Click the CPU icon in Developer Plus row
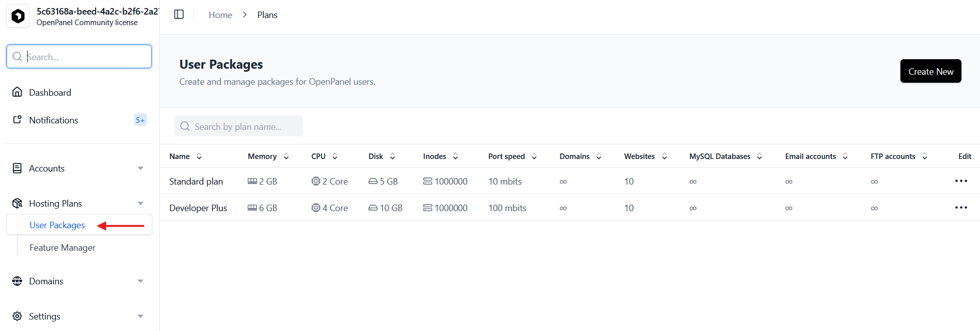 [315, 208]
